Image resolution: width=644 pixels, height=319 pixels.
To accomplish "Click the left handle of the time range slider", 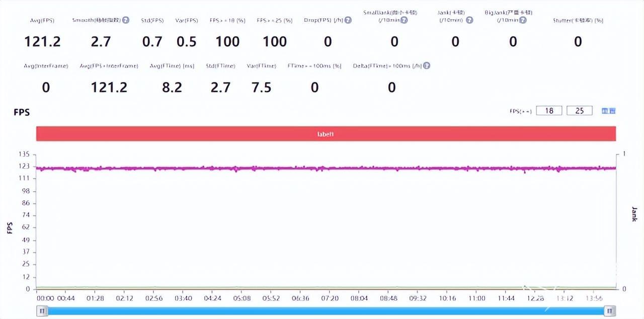I will click(43, 311).
